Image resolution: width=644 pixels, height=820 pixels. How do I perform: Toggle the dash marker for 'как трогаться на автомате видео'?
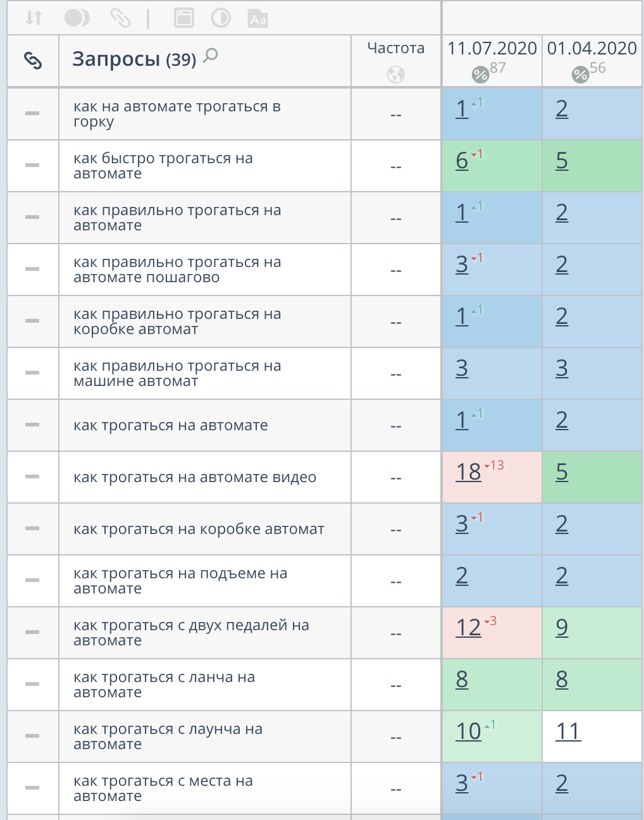[32, 476]
